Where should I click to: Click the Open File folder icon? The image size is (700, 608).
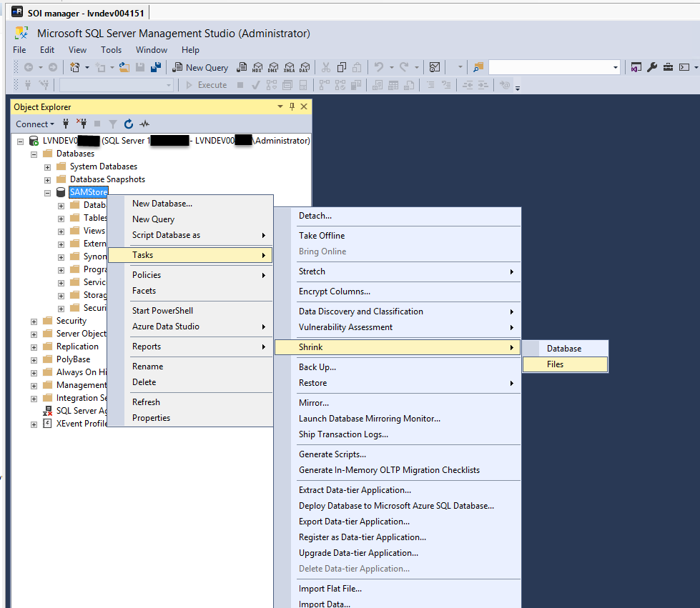[x=124, y=67]
